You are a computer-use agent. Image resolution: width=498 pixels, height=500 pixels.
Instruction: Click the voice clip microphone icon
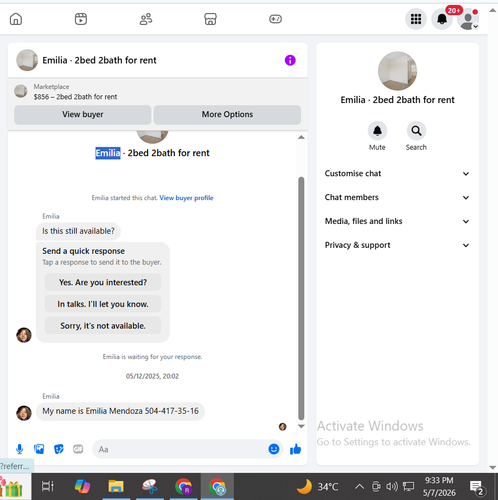point(20,449)
